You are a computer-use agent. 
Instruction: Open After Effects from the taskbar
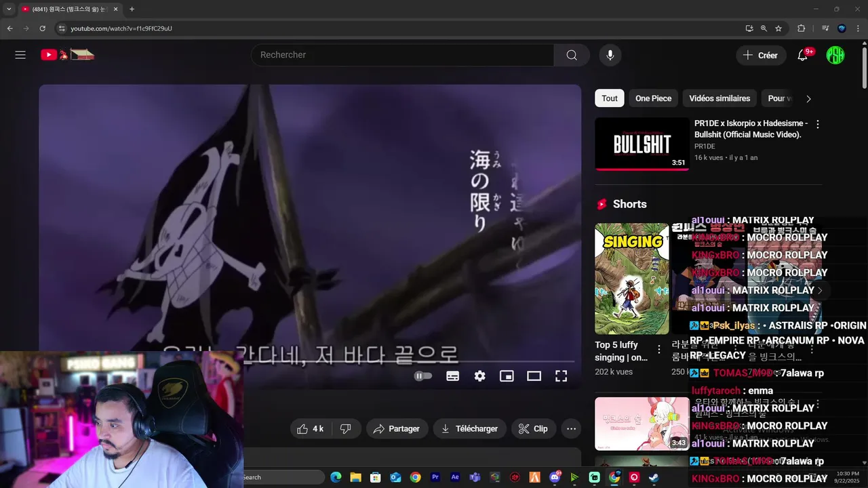pos(455,477)
